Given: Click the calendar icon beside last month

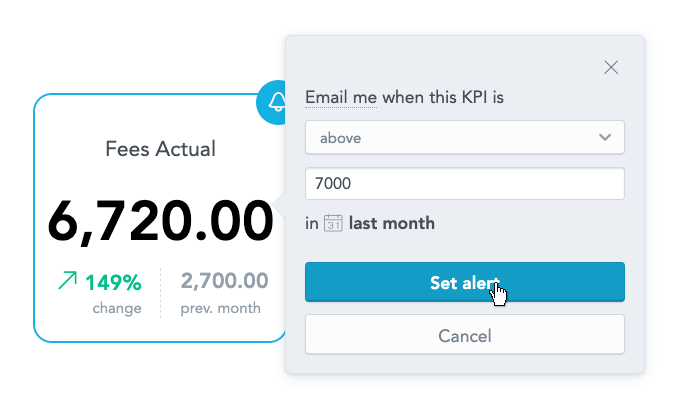Looking at the screenshot, I should tap(333, 223).
